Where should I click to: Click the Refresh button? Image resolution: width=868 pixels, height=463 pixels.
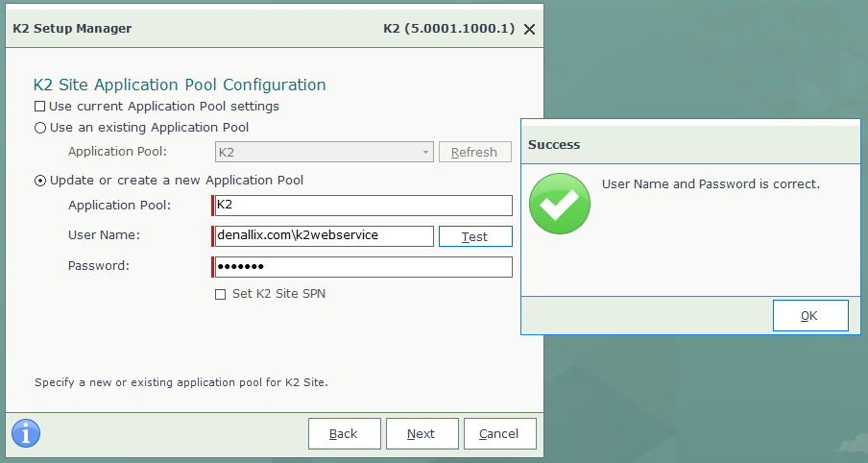pos(475,152)
